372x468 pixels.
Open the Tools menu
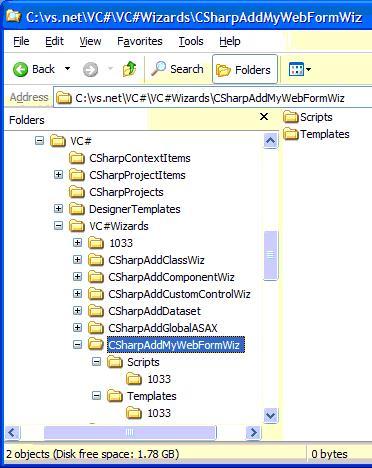point(191,41)
